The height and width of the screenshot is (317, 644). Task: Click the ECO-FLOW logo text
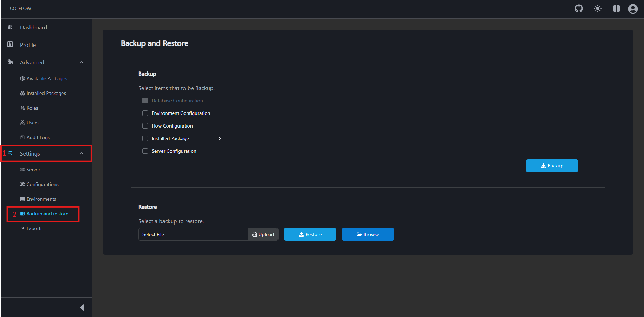pyautogui.click(x=19, y=8)
